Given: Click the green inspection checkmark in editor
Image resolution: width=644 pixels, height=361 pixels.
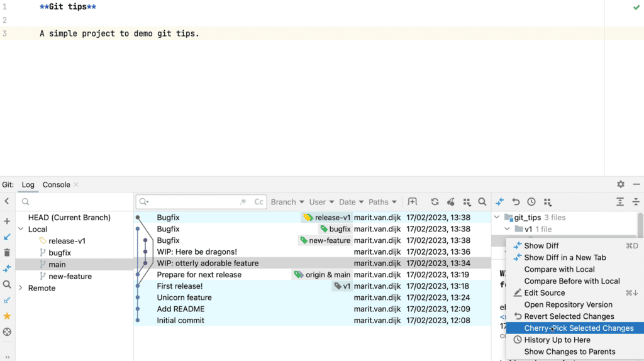Looking at the screenshot, I should point(636,7).
